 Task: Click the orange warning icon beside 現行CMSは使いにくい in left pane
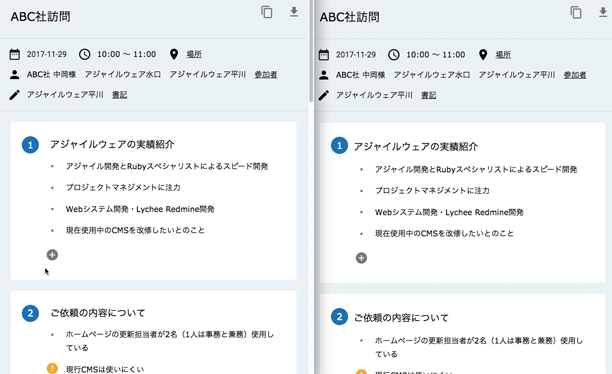coord(52,368)
